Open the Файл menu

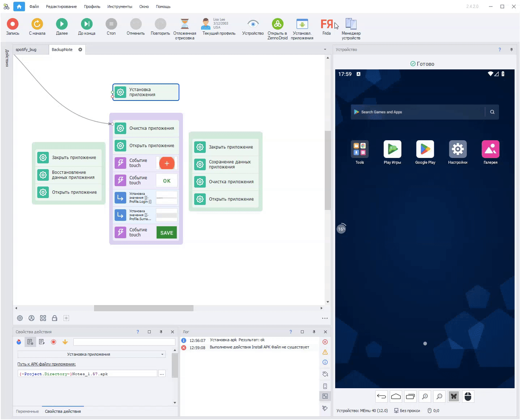coord(34,7)
